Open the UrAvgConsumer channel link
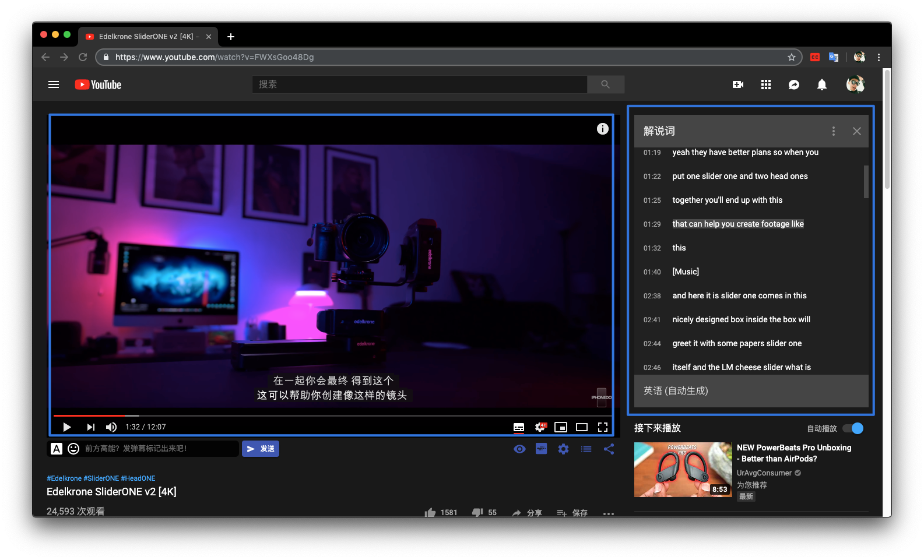The image size is (924, 560). pyautogui.click(x=764, y=473)
